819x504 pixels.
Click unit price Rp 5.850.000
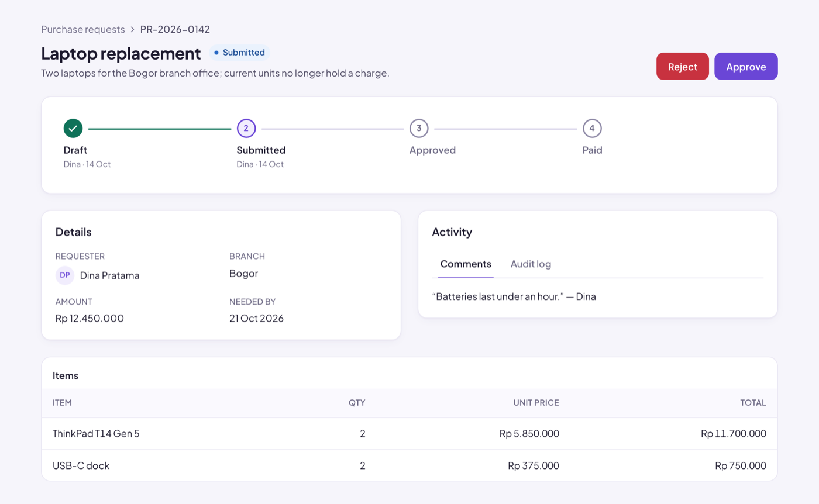(529, 434)
